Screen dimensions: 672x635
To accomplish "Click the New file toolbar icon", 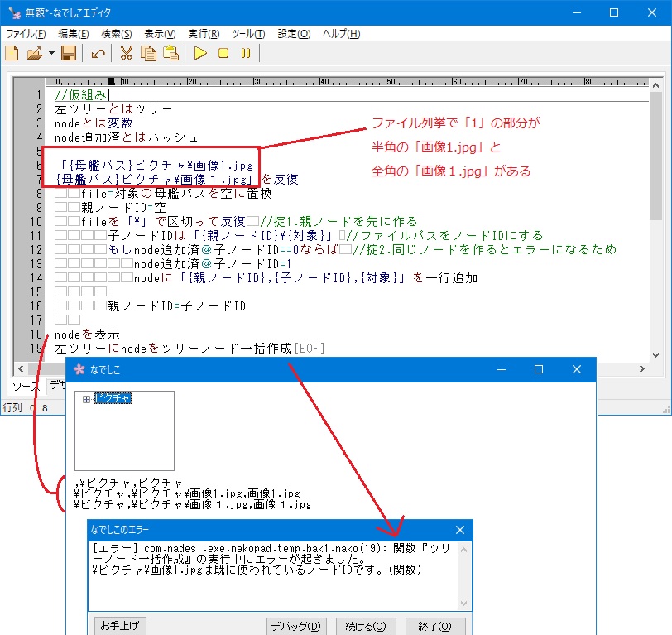I will click(x=12, y=53).
